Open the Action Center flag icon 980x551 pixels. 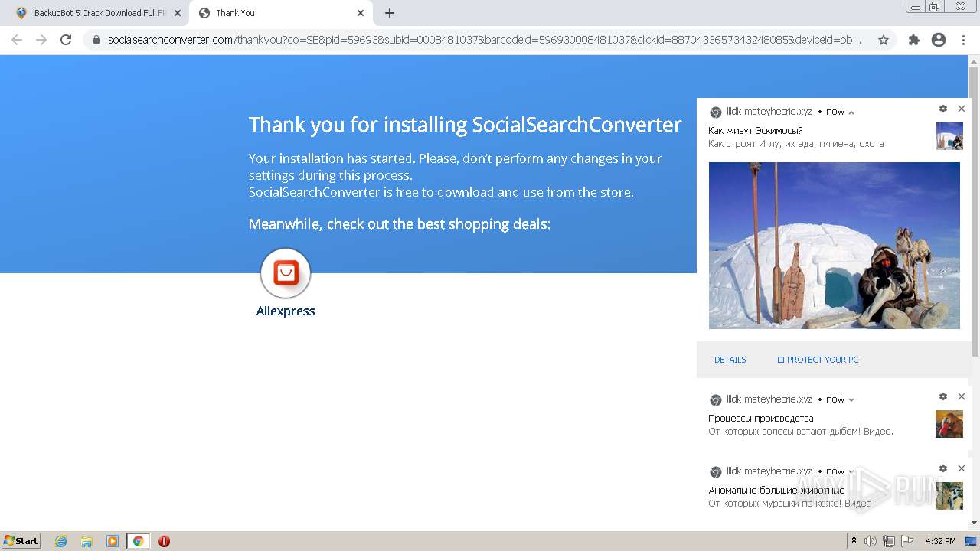click(907, 541)
